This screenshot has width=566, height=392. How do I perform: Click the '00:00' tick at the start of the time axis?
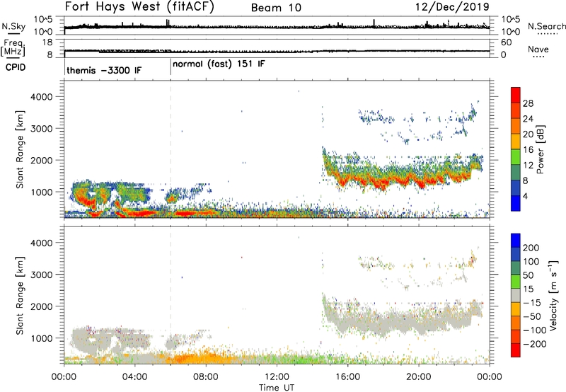coord(64,377)
